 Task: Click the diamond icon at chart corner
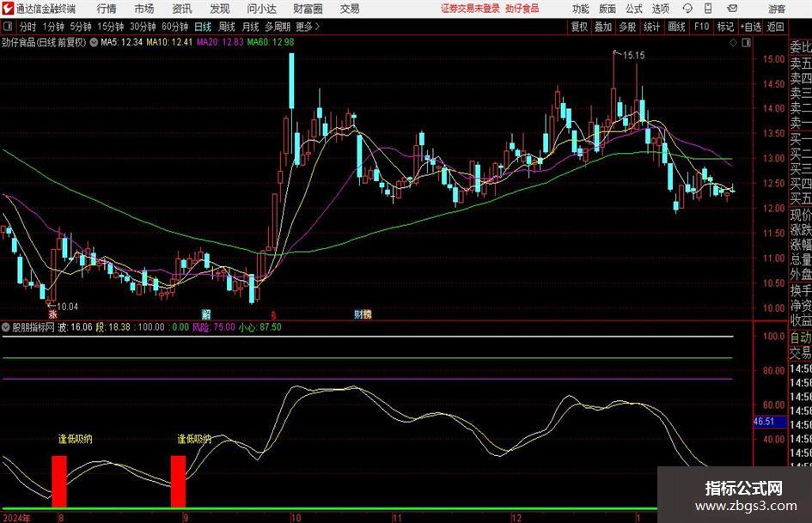[x=733, y=43]
